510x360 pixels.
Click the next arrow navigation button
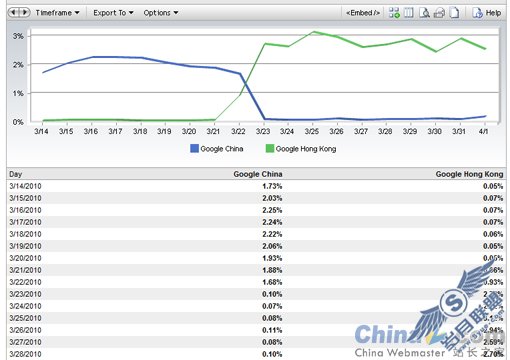pos(24,13)
